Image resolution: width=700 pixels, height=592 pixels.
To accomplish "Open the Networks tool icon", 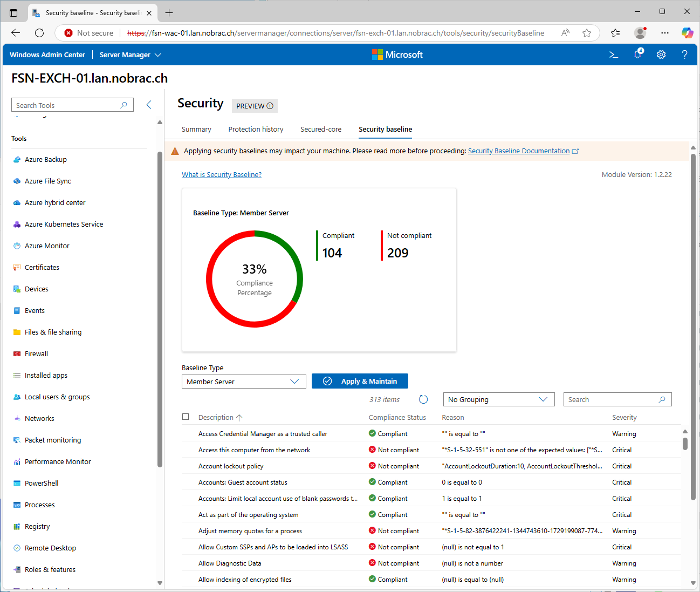I will click(x=17, y=419).
